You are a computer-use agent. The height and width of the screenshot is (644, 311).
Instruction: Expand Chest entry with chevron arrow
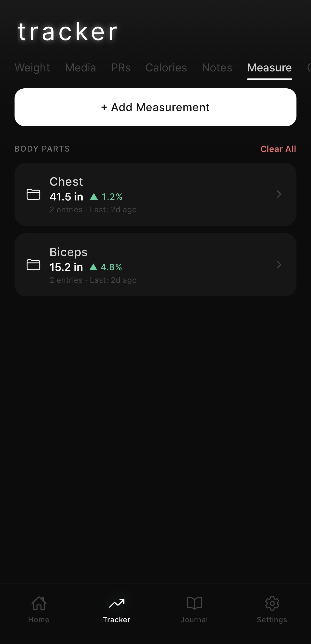279,194
